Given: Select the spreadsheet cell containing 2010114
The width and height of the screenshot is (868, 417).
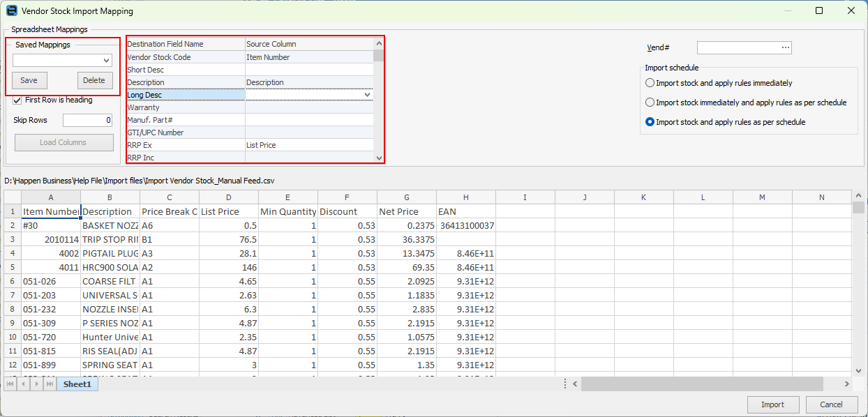Looking at the screenshot, I should (51, 239).
